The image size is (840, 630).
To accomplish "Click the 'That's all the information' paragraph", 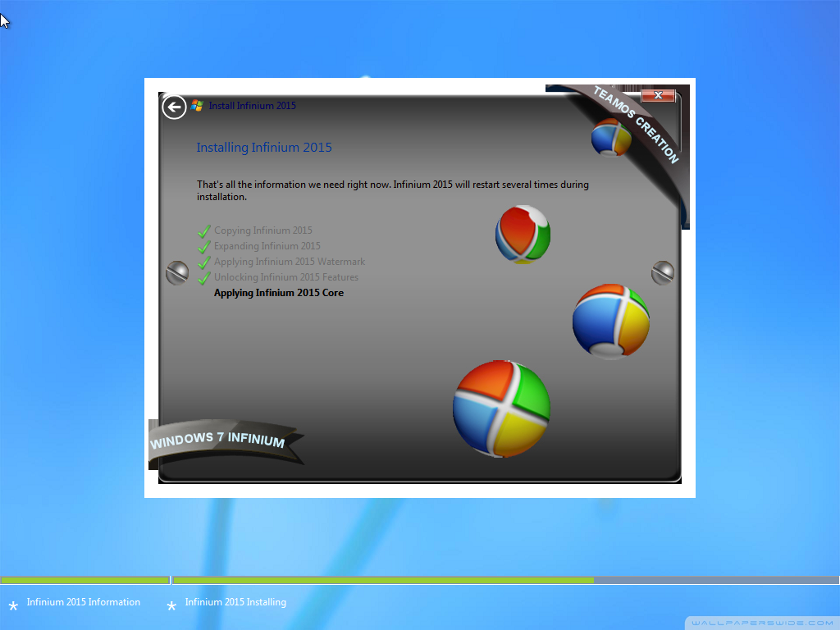I will tap(393, 190).
